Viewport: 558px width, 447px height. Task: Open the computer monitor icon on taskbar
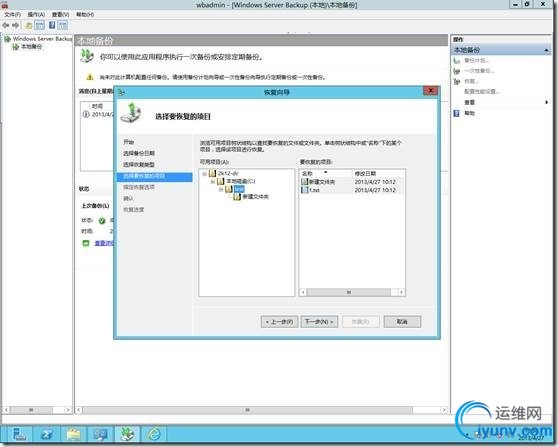coord(101,434)
